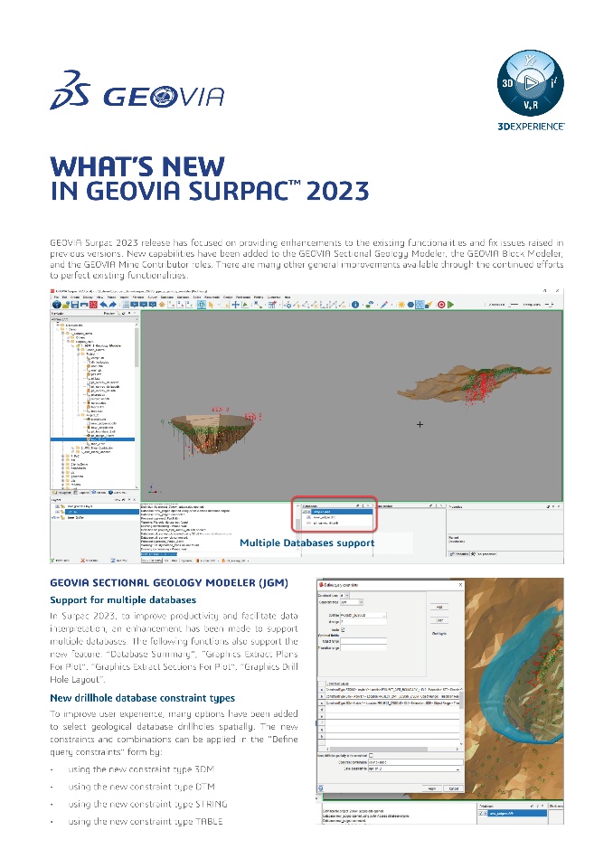Screen dimensions: 613x868
Task: Toggle the partially-in-constraint checkbox
Action: point(371,756)
